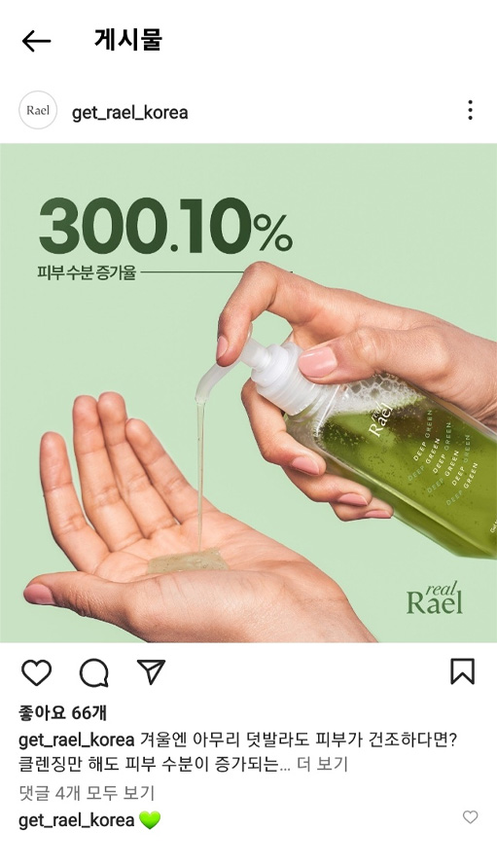View the likes list 좋아요 66개

[62, 712]
